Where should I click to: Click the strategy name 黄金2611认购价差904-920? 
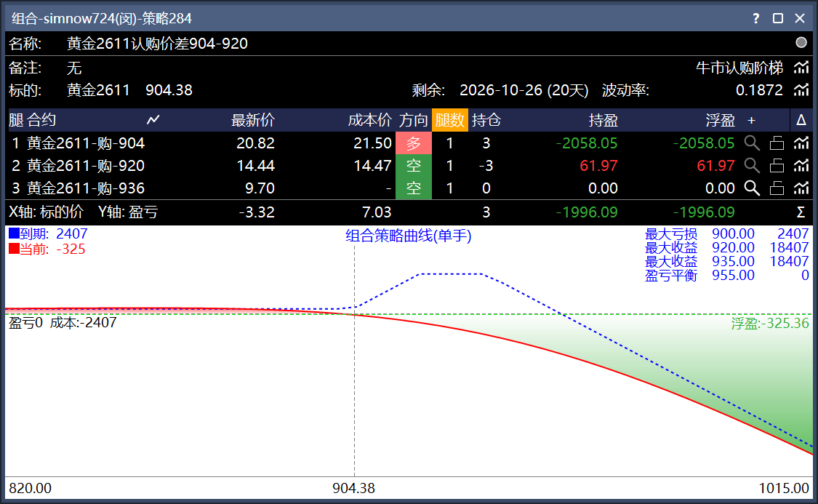click(x=158, y=44)
